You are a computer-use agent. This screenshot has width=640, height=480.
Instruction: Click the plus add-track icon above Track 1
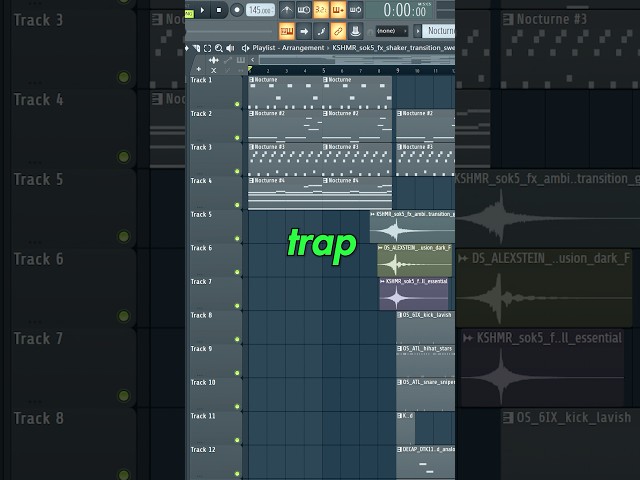199,69
